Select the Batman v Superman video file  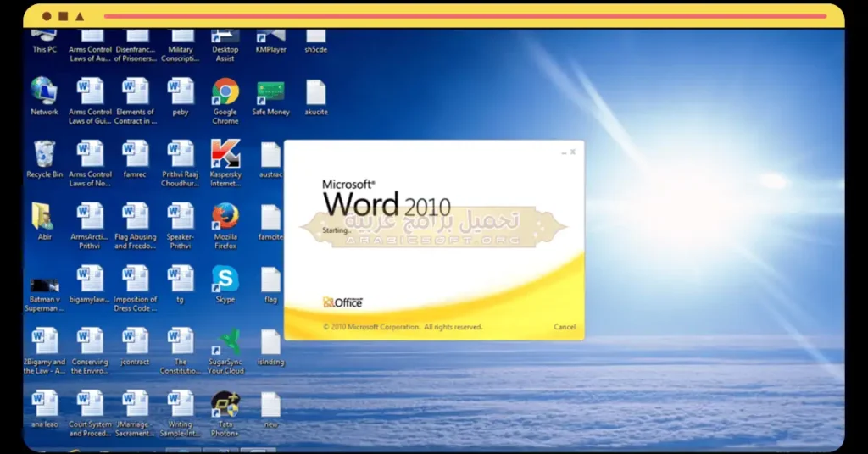[44, 285]
